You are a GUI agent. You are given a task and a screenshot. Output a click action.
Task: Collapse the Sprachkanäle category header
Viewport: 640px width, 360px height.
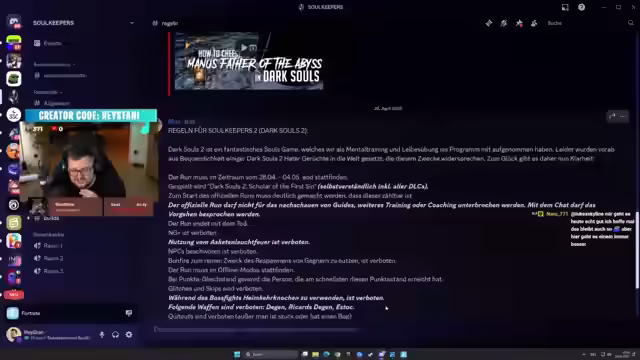click(49, 235)
